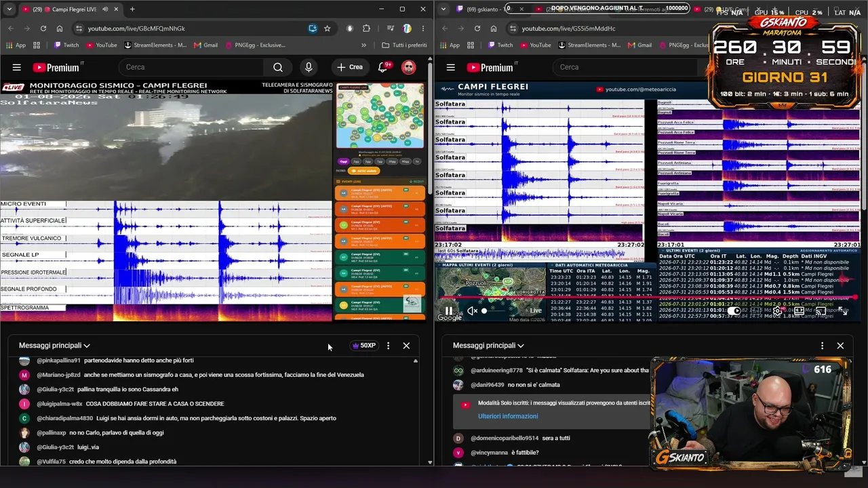This screenshot has width=868, height=488.
Task: Open right chat three-dot options
Action: pyautogui.click(x=822, y=346)
